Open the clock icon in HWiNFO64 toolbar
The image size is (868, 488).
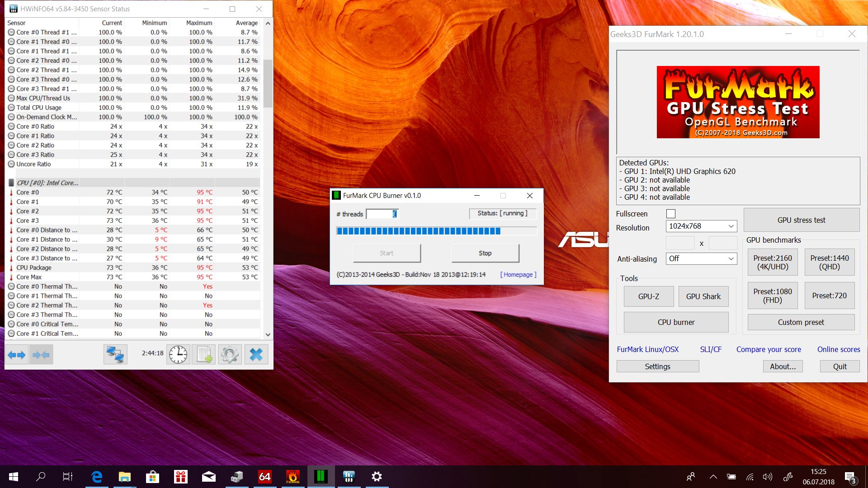coord(178,354)
